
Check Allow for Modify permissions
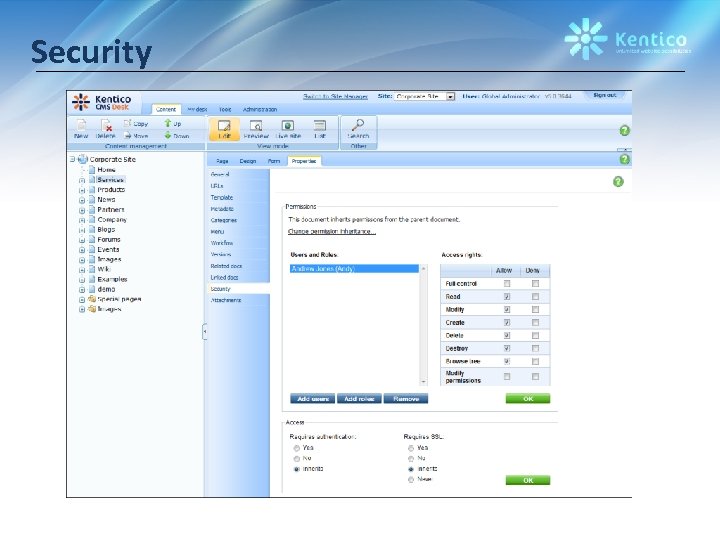(507, 377)
